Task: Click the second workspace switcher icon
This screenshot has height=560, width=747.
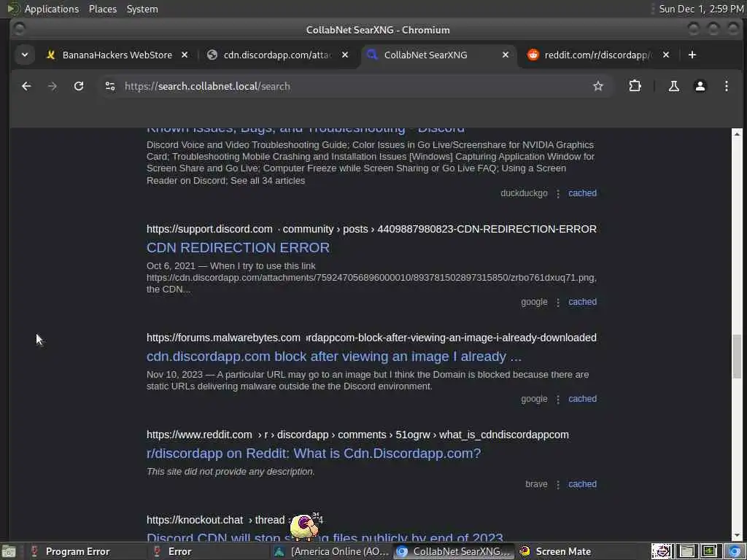Action: [686, 551]
